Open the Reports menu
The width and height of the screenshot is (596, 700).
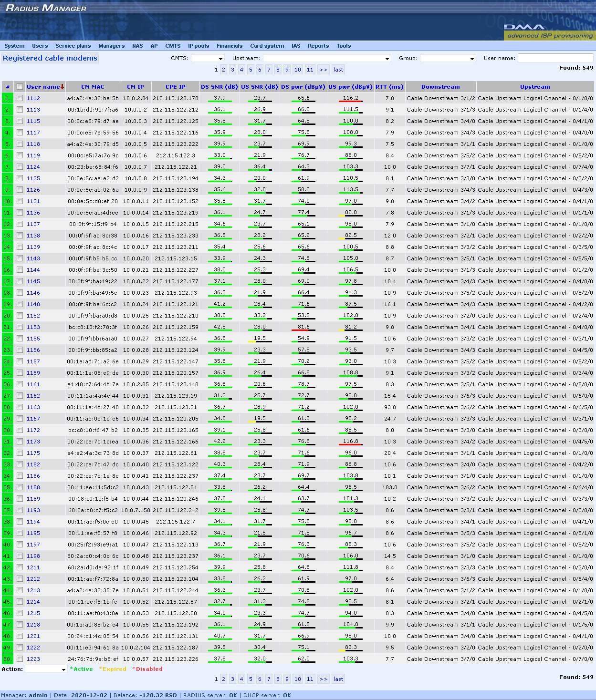(318, 46)
